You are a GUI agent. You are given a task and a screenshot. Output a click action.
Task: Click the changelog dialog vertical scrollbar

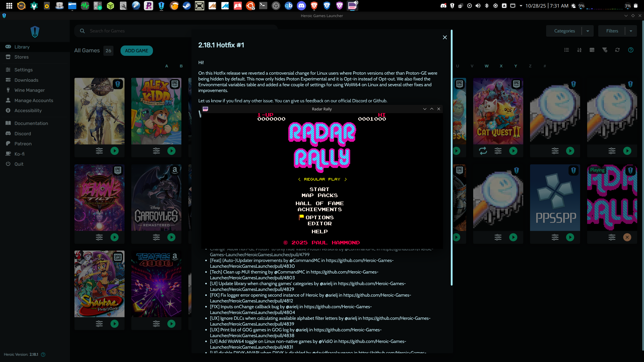click(x=452, y=158)
